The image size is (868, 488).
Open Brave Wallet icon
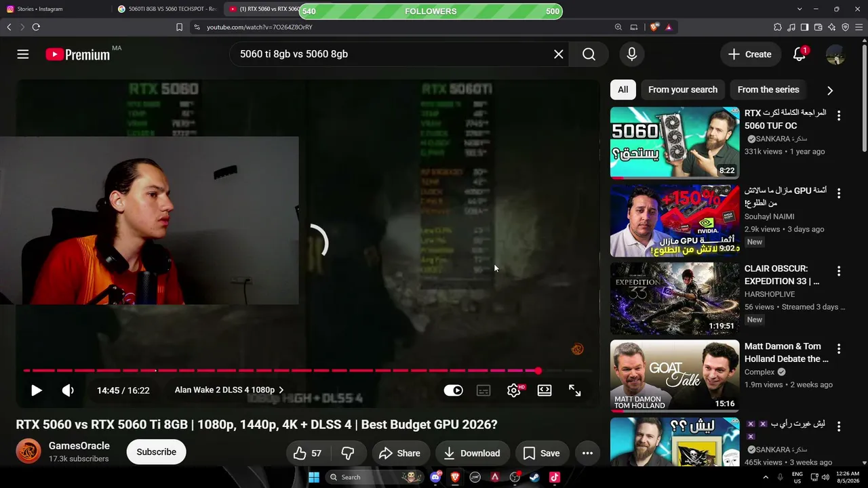(818, 27)
